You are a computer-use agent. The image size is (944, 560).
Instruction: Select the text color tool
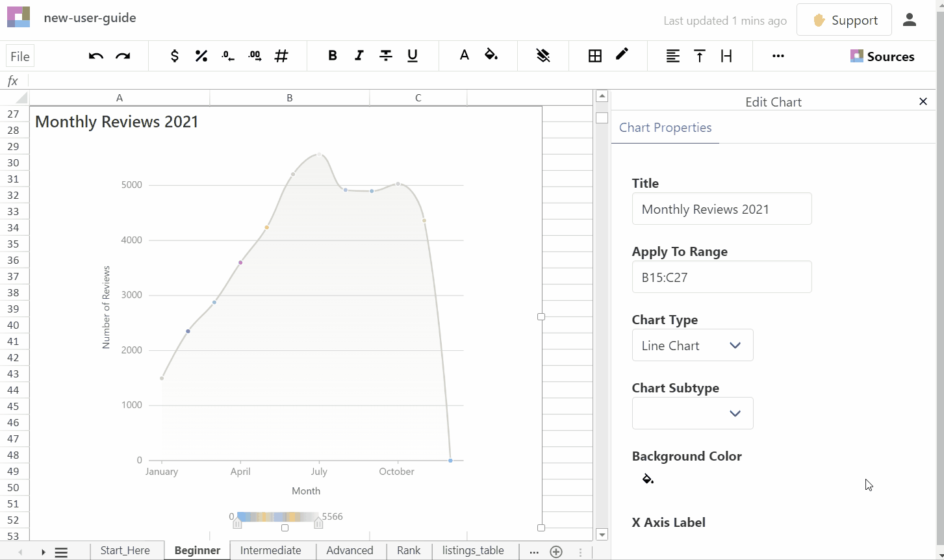tap(465, 56)
